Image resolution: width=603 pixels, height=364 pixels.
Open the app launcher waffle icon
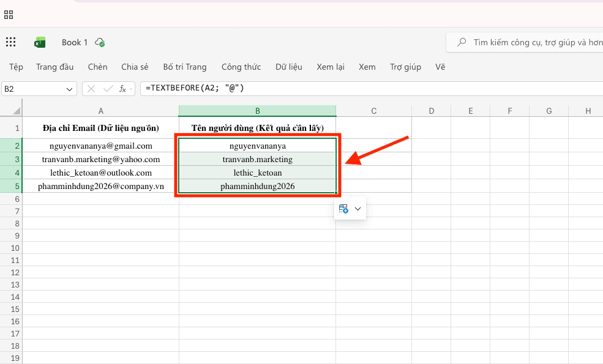click(x=11, y=42)
